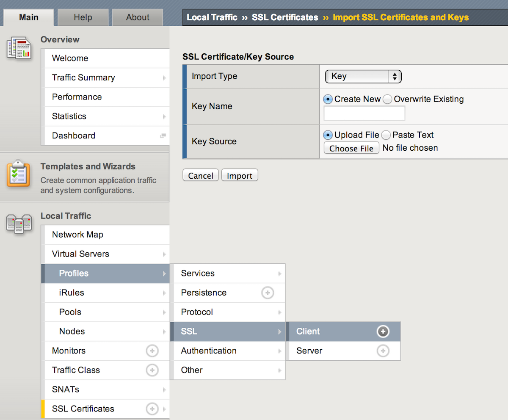The width and height of the screenshot is (508, 420).
Task: Click the Choose File button
Action: 351,148
